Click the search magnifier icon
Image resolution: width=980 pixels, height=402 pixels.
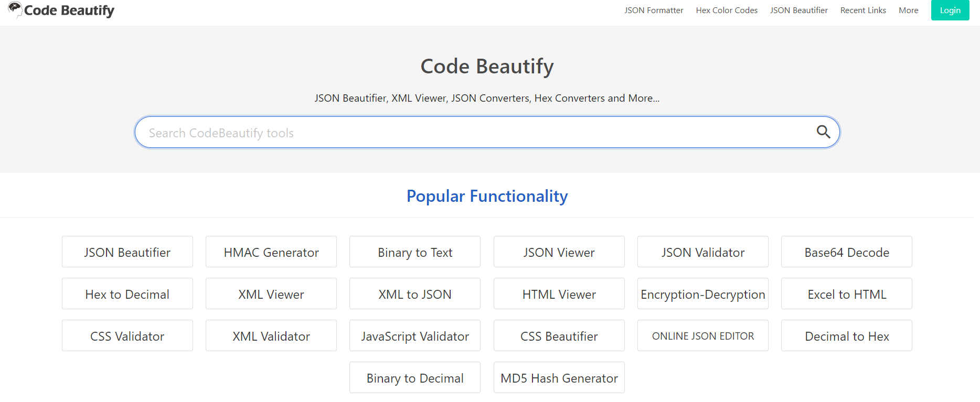[x=823, y=132]
